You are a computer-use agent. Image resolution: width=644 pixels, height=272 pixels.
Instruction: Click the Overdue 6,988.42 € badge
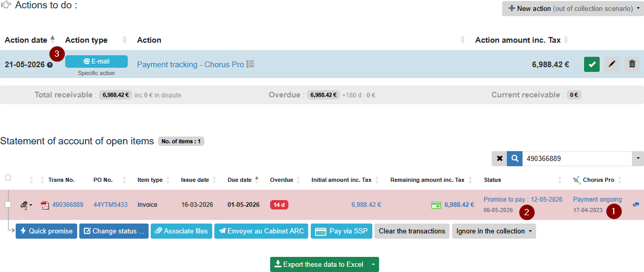324,95
